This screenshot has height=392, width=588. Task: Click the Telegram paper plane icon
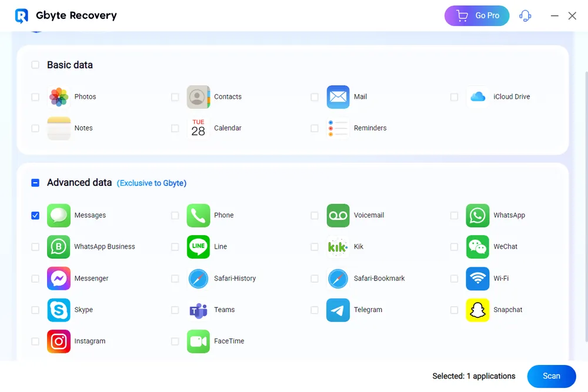point(338,310)
